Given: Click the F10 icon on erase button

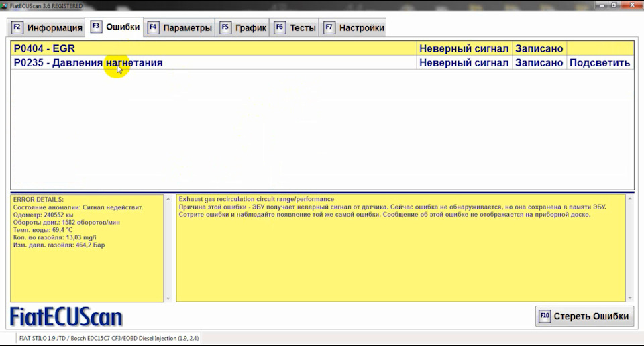Looking at the screenshot, I should click(x=544, y=316).
